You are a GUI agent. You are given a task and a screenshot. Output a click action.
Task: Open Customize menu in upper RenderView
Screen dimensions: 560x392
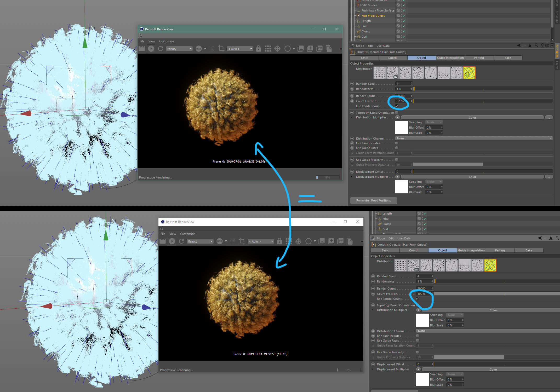(166, 41)
